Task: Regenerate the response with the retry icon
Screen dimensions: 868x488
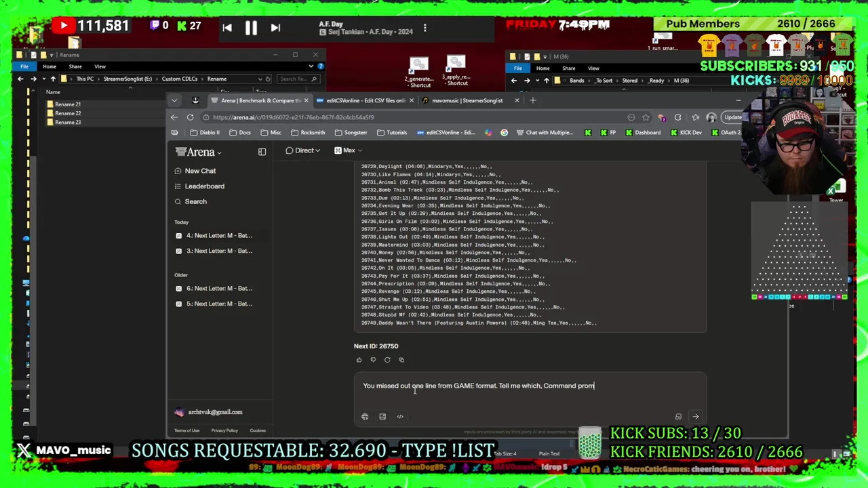Action: 387,360
